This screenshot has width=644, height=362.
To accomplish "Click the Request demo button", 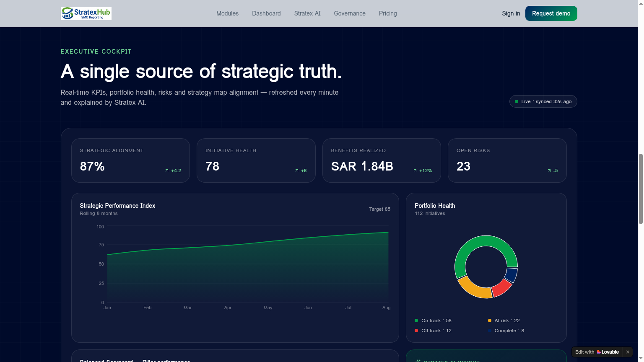I will tap(551, 13).
